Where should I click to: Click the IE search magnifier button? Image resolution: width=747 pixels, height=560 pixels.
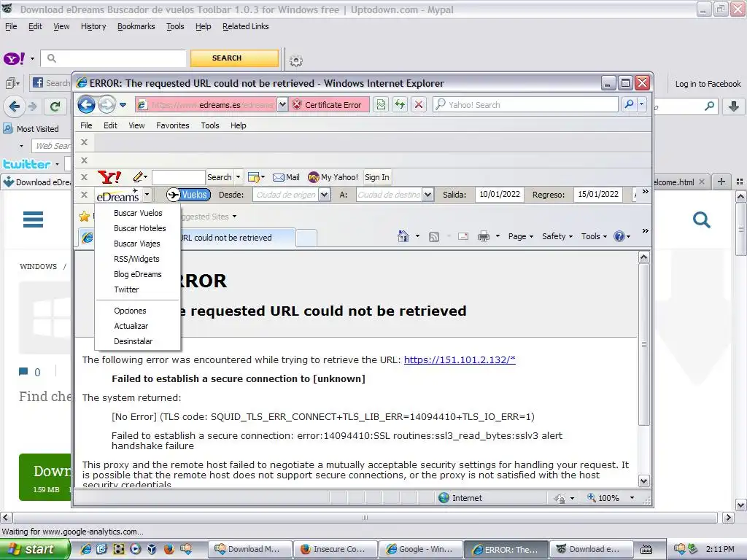tap(630, 105)
